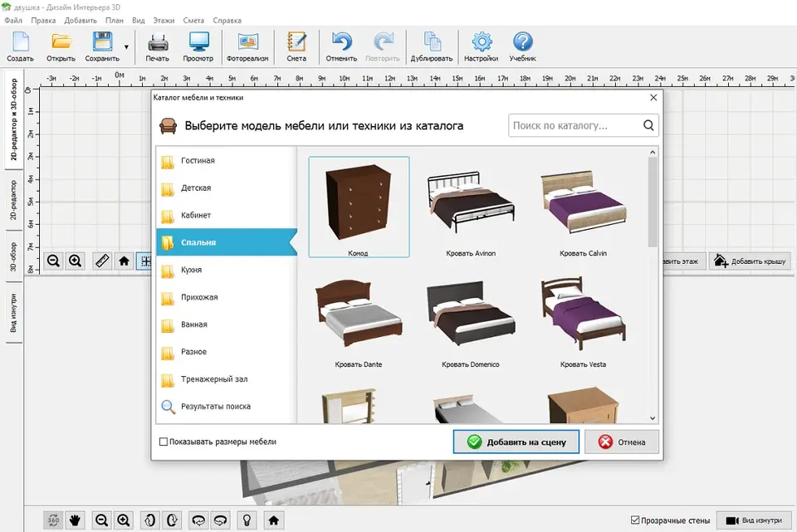Viewport: 797px width, 532px height.
Task: Select the Кровать Vesta thumbnail
Action: point(583,319)
